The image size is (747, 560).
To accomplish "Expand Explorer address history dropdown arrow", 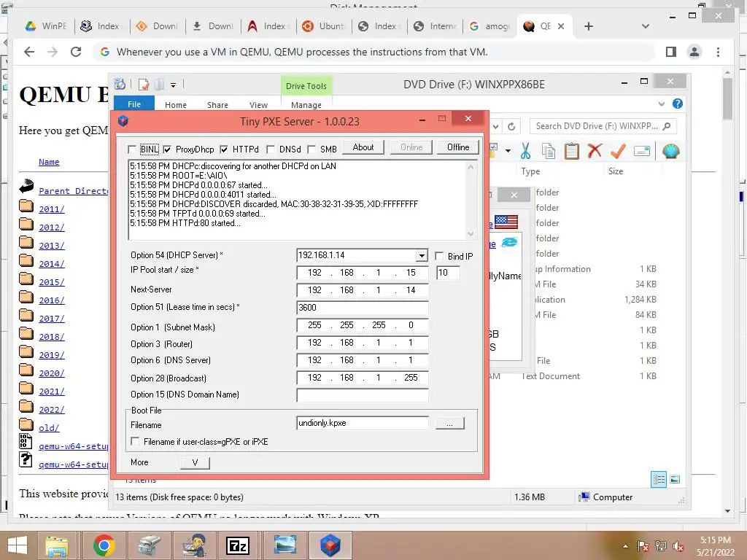I will pyautogui.click(x=496, y=126).
